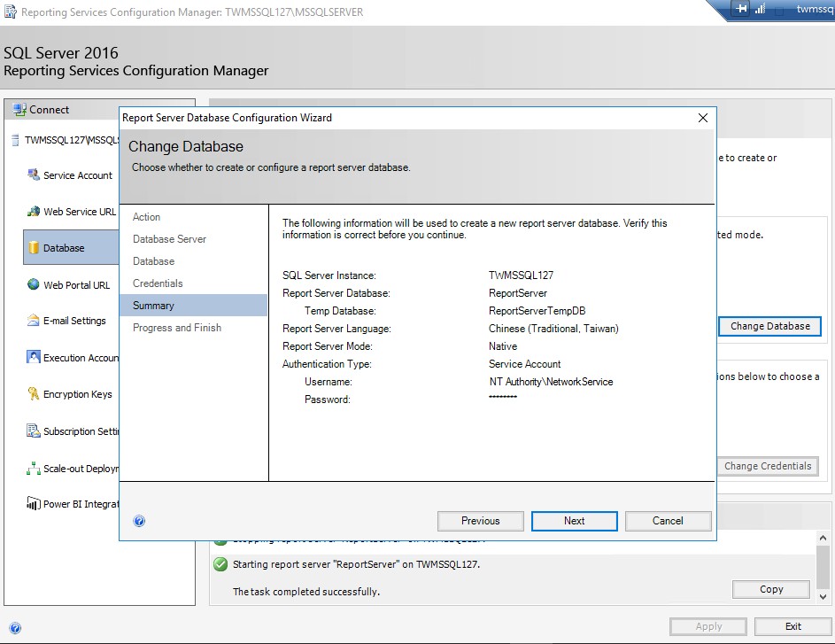The width and height of the screenshot is (835, 644).
Task: Click the Reporting Services title bar app icon
Action: click(x=10, y=12)
